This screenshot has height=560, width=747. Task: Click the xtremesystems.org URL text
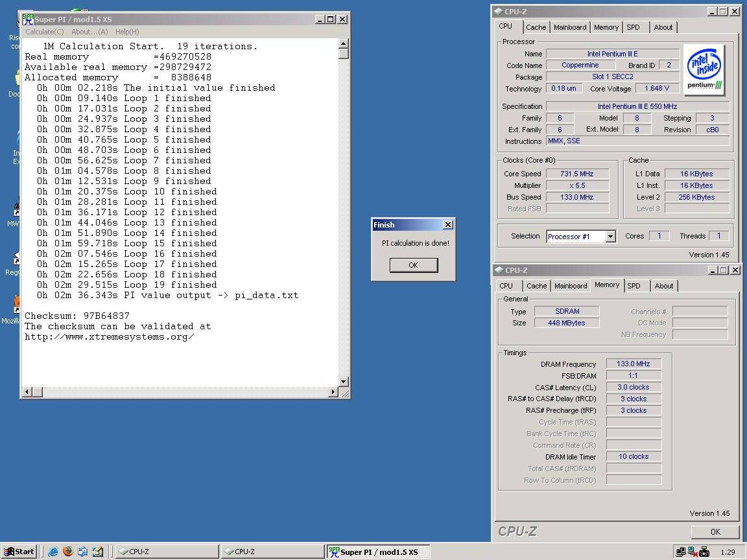pos(110,336)
